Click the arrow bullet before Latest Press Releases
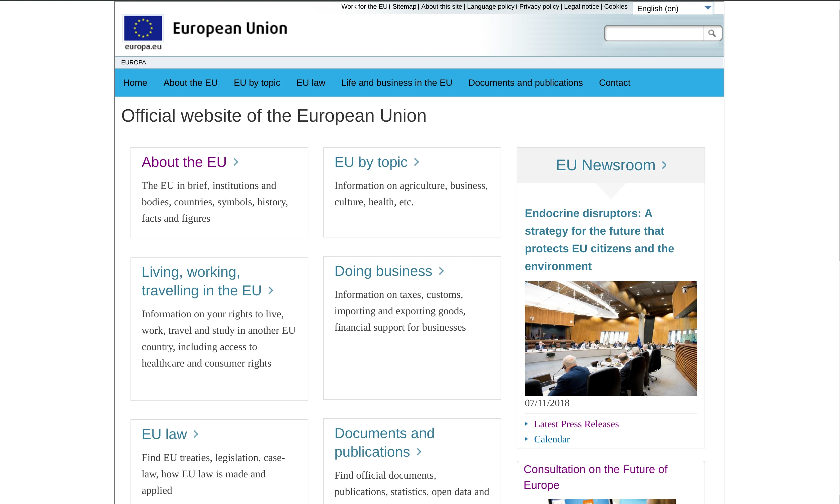Screen dimensions: 840x504 [x=527, y=424]
